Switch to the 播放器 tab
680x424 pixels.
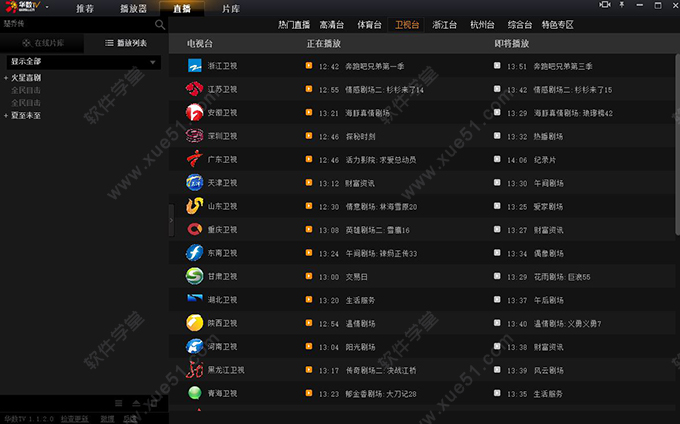pos(133,9)
